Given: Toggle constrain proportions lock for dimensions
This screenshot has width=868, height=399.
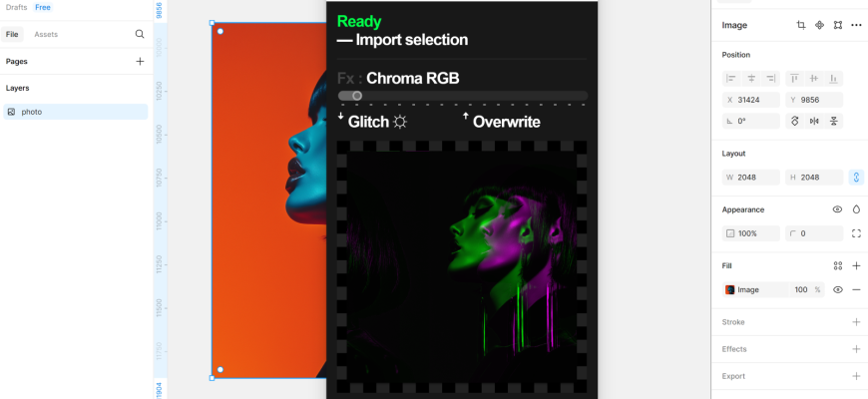Looking at the screenshot, I should coord(856,178).
